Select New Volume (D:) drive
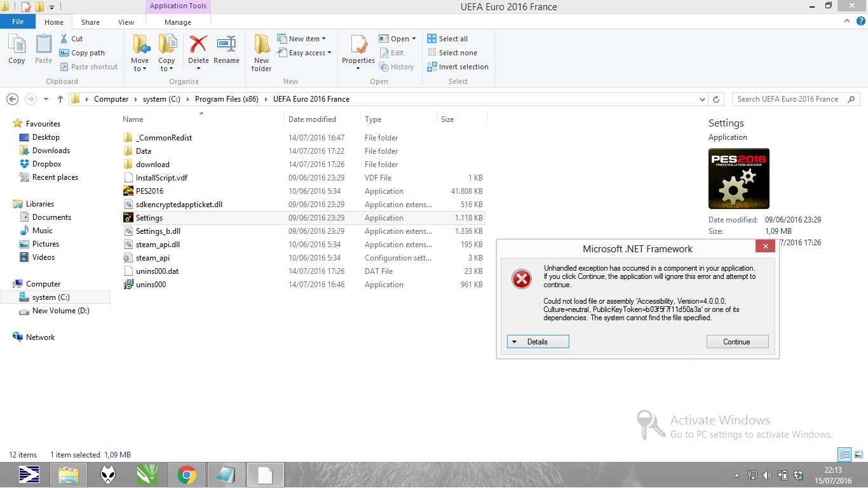Image resolution: width=868 pixels, height=488 pixels. coord(60,311)
